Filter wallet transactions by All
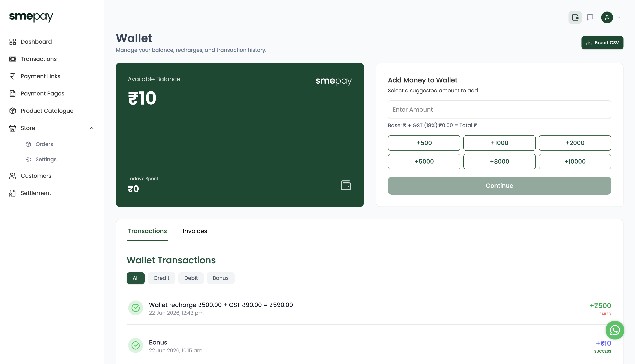The image size is (635, 364). click(136, 278)
